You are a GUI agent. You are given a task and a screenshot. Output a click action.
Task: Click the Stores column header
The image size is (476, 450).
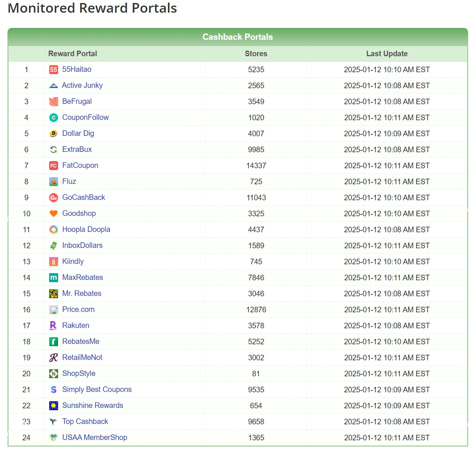click(256, 54)
